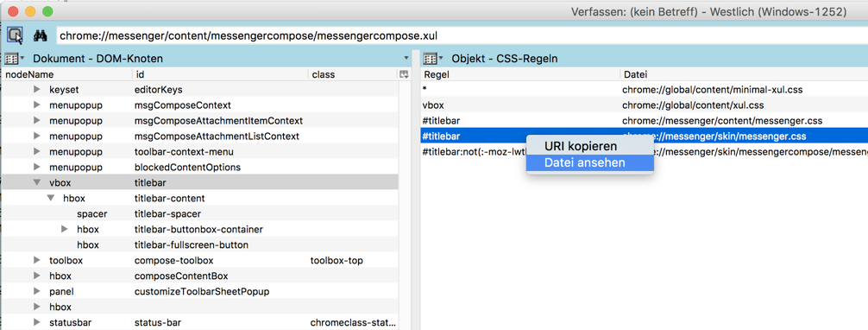Select the vbox titlebar row
868x330 pixels.
point(199,182)
